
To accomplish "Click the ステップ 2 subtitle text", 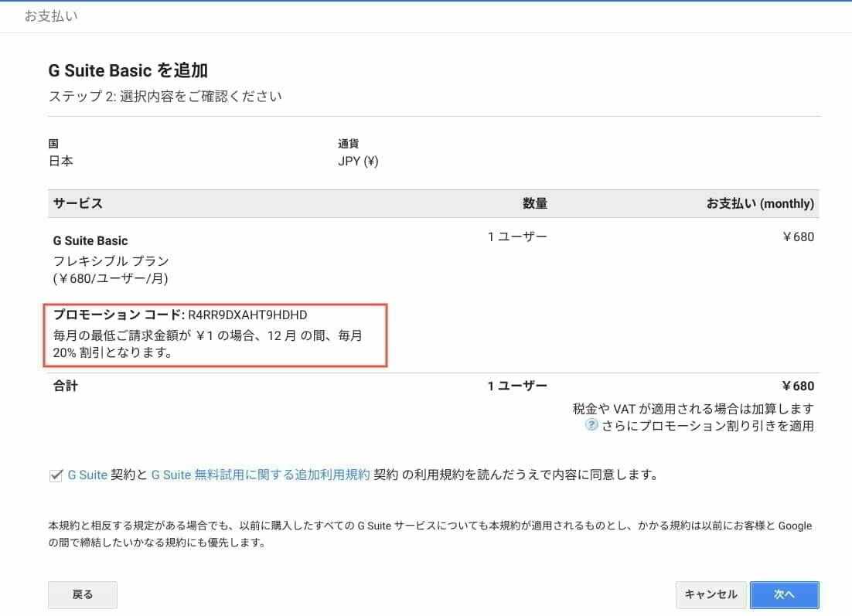I will (x=165, y=97).
